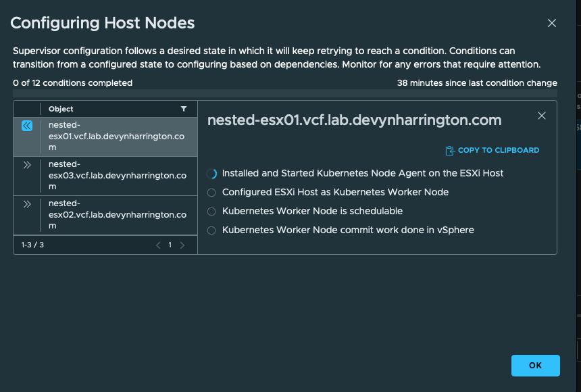The width and height of the screenshot is (581, 392).
Task: Confirm with the OK button
Action: [x=536, y=365]
